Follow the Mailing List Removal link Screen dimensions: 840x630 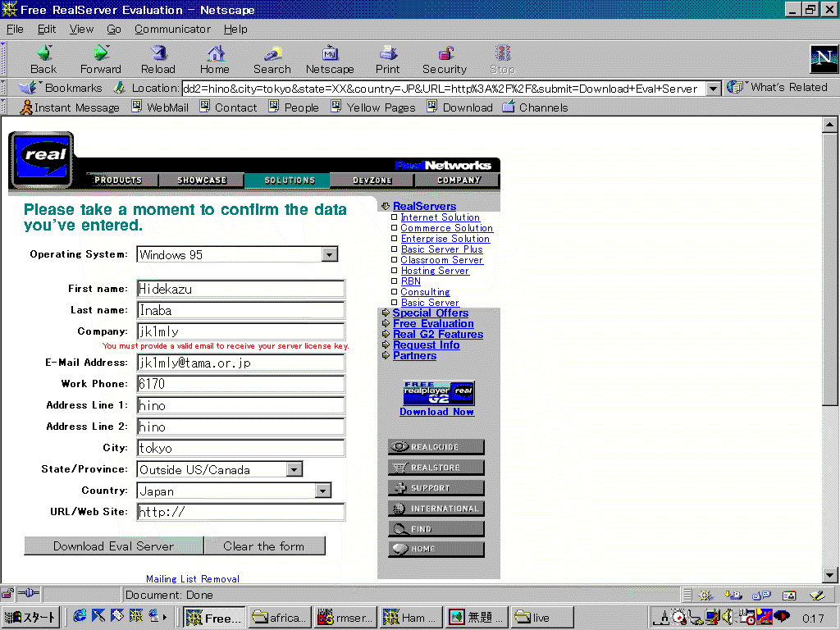(x=193, y=578)
